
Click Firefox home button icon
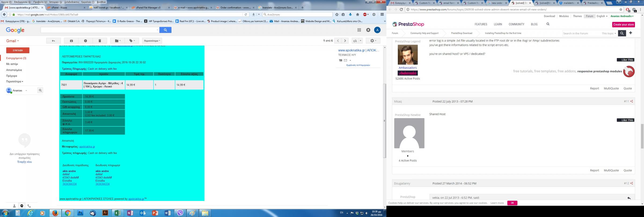357,14
